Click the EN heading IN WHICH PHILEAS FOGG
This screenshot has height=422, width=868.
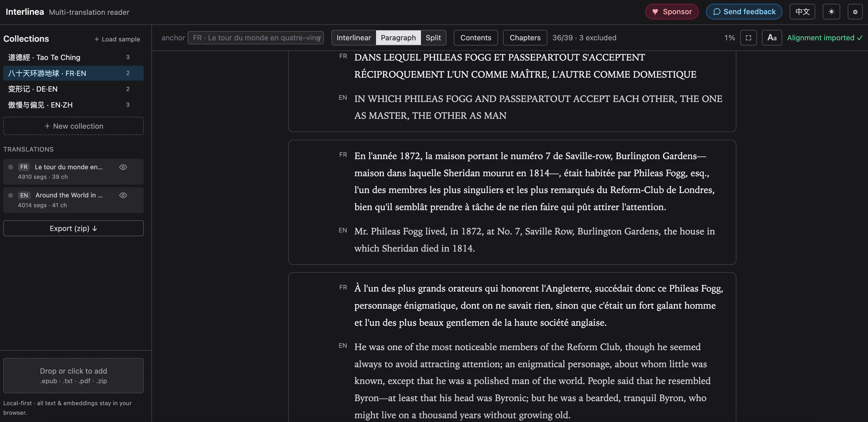pos(538,107)
